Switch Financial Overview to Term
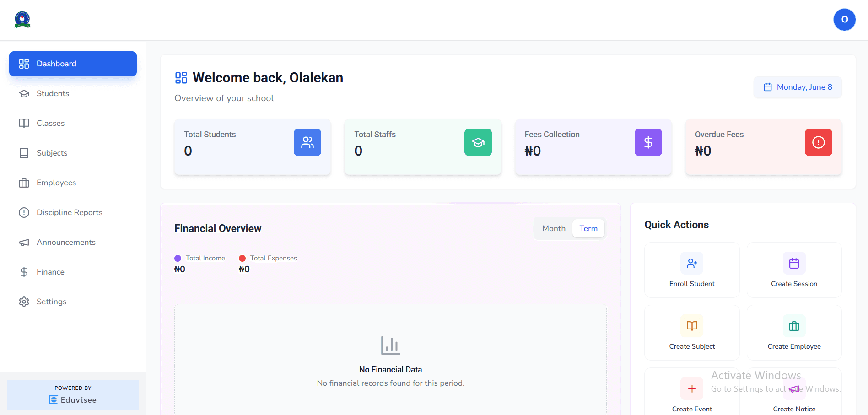The width and height of the screenshot is (868, 415). [x=588, y=228]
